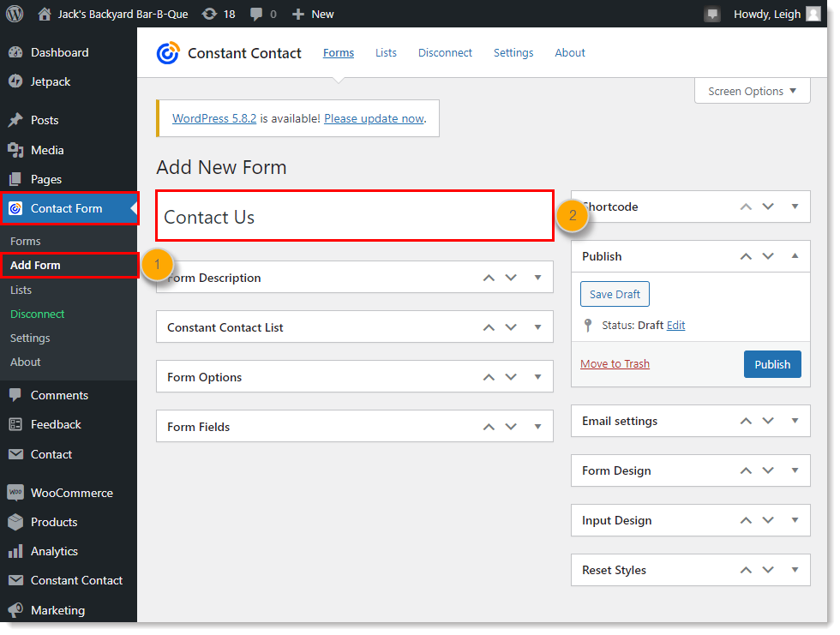The height and width of the screenshot is (635, 840).
Task: Click the Comments speech bubble sidebar icon
Action: (15, 395)
